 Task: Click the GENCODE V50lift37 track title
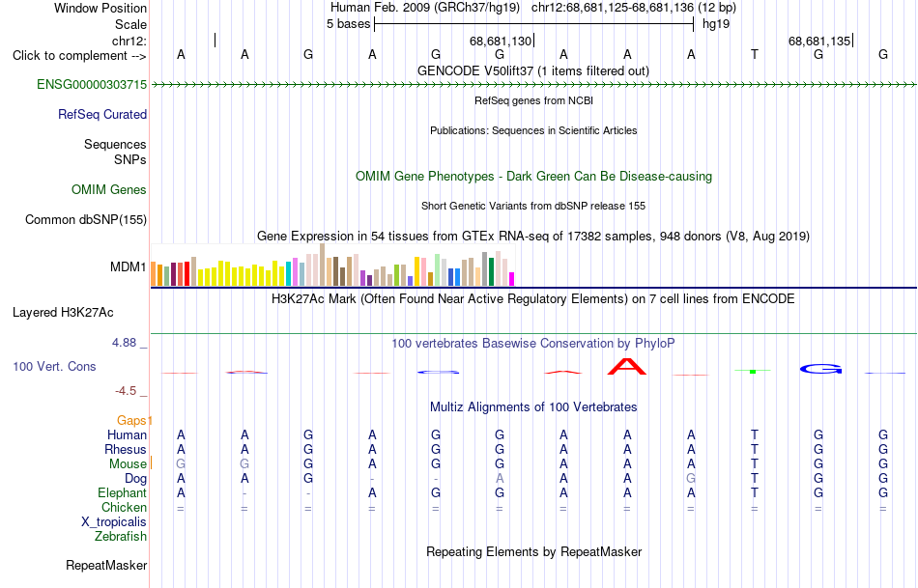(533, 71)
